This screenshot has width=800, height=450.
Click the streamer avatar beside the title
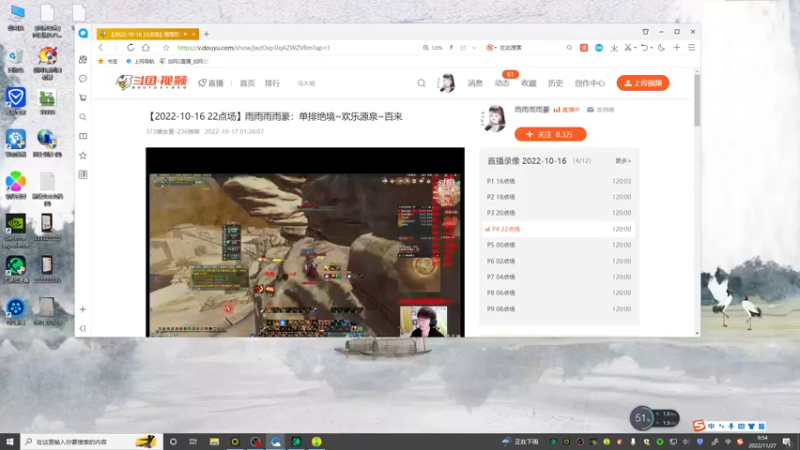(x=494, y=118)
